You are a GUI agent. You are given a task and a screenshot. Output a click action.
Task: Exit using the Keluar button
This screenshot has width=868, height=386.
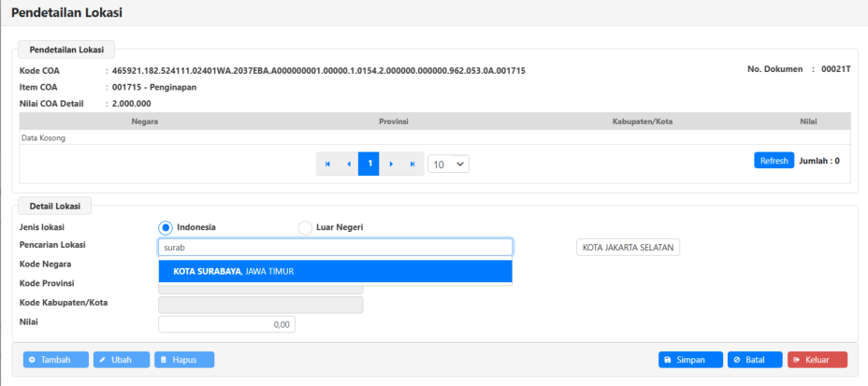[817, 360]
